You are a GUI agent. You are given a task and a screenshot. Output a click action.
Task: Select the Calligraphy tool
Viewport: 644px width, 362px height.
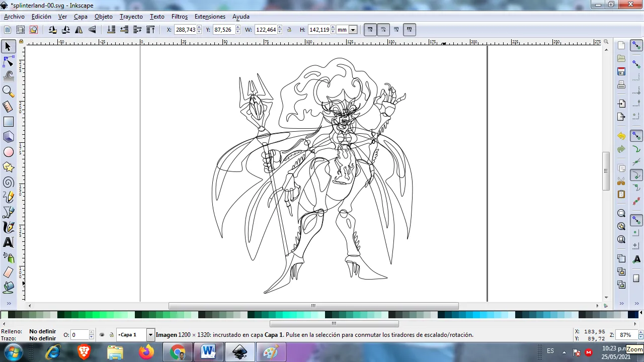[8, 227]
